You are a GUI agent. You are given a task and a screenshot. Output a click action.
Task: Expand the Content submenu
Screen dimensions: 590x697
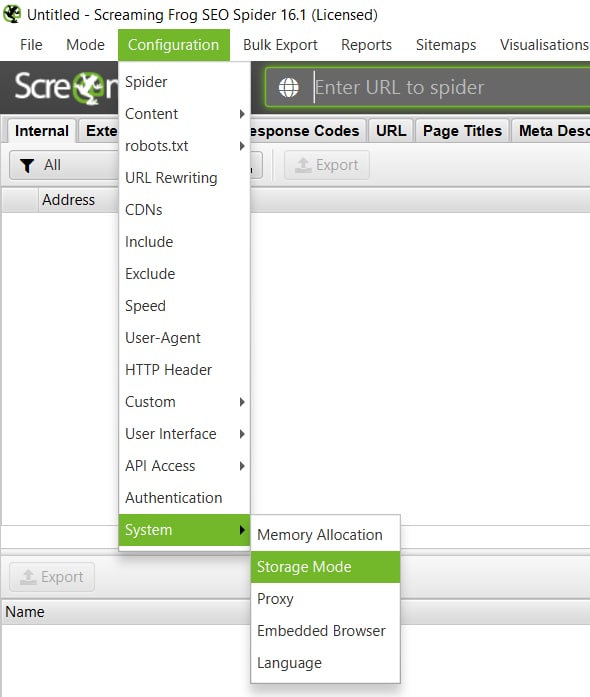point(184,114)
